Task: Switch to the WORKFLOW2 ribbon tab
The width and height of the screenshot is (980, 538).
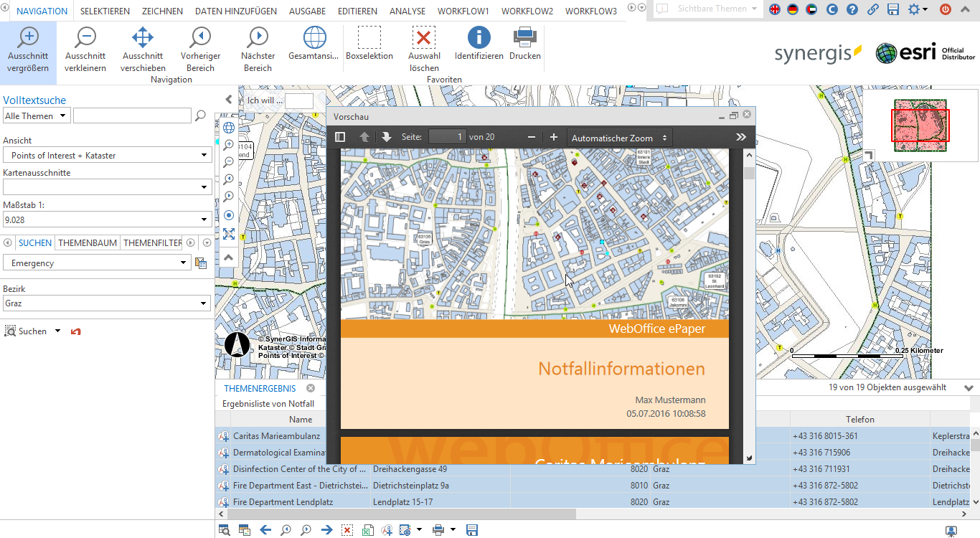Action: click(529, 11)
